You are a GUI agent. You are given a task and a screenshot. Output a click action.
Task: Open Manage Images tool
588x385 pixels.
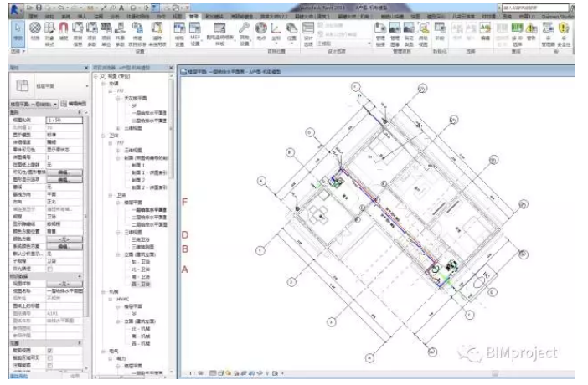point(395,33)
